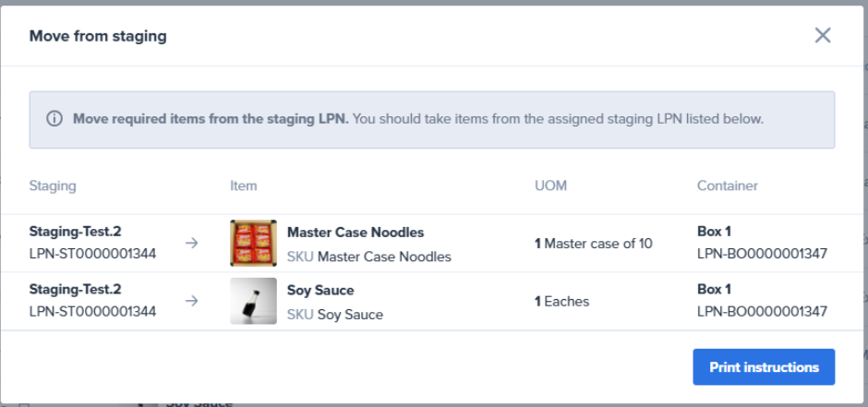The image size is (868, 407).
Task: Click arrow icon in Soy Sauce row
Action: coord(191,301)
